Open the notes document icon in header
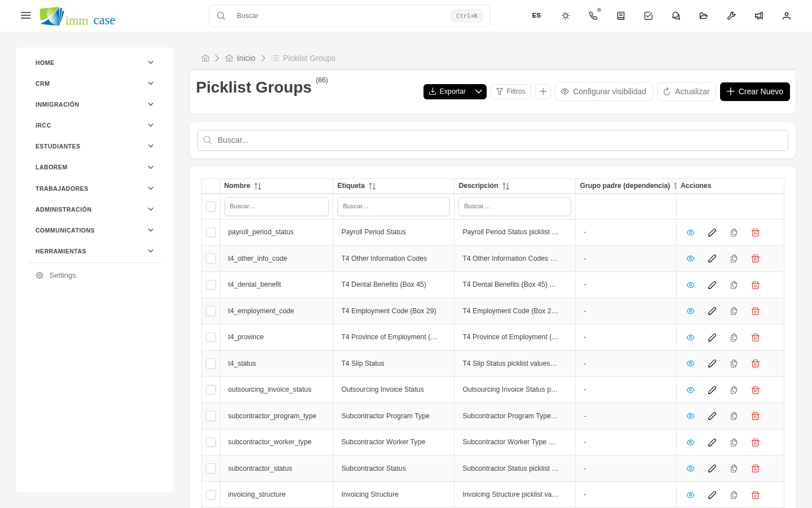Viewport: 812px width, 508px height. [621, 16]
